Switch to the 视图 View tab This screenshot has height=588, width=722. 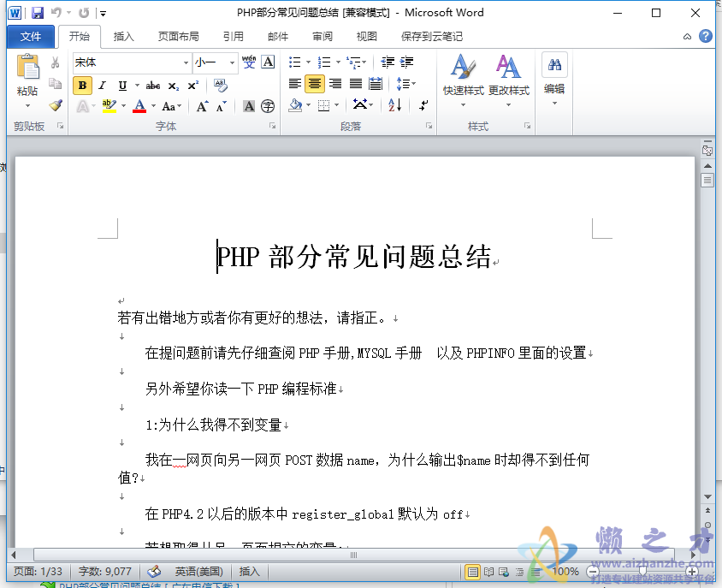(x=366, y=37)
